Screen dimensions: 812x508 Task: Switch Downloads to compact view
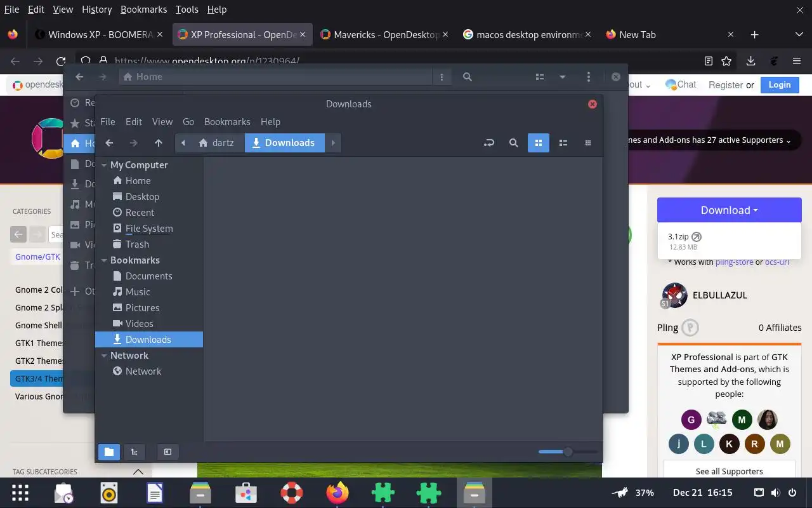tap(588, 143)
